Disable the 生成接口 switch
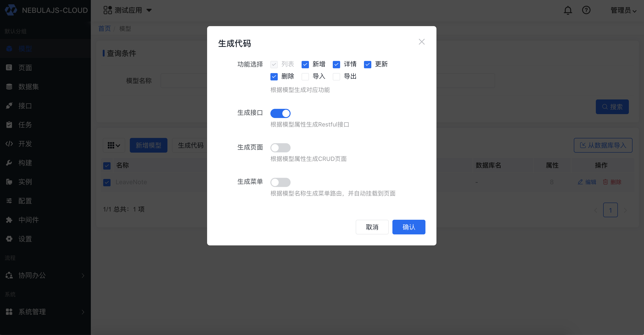This screenshot has height=335, width=644. tap(280, 113)
